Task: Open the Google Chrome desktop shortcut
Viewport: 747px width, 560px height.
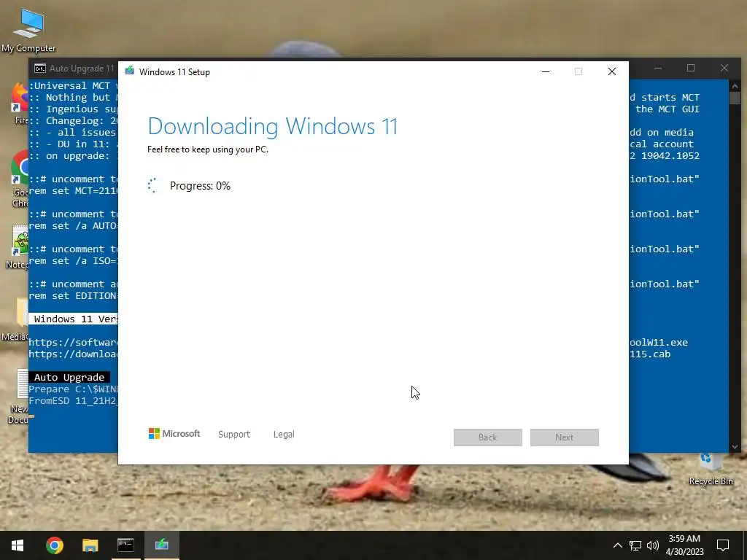Action: click(20, 179)
